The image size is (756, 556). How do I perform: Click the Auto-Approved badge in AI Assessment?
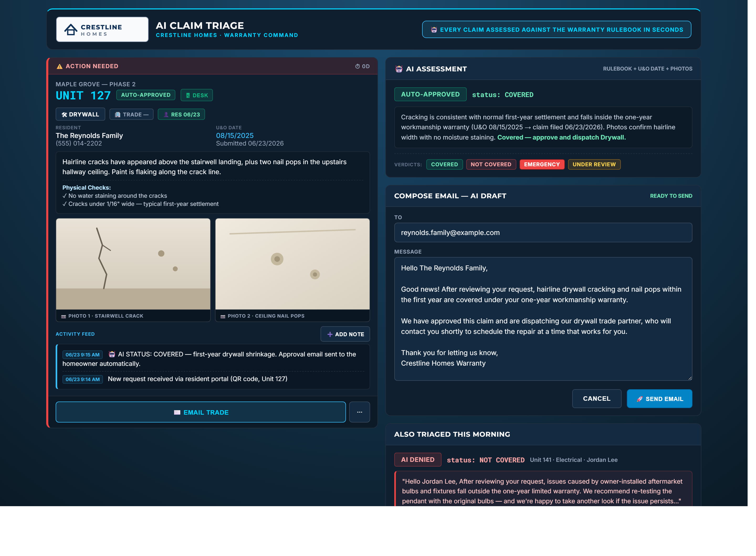click(x=430, y=94)
